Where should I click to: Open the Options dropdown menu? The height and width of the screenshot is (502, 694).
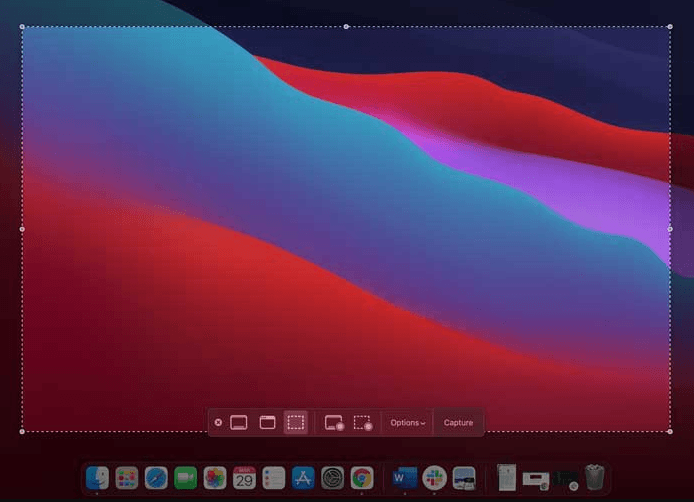click(408, 423)
